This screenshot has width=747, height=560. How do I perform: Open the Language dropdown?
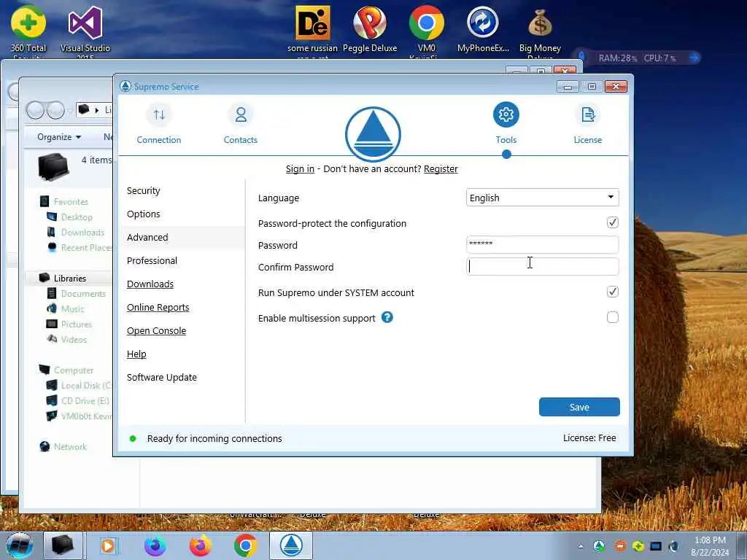point(543,198)
